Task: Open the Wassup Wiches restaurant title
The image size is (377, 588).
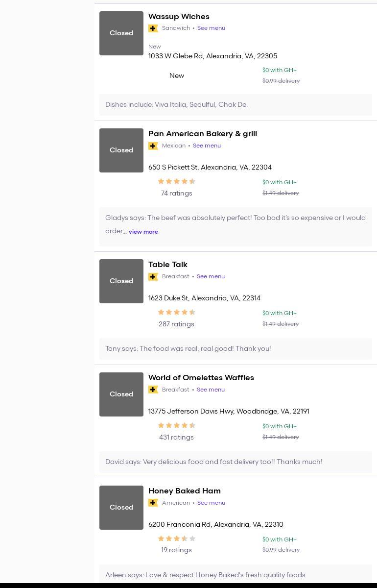Action: pyautogui.click(x=179, y=17)
